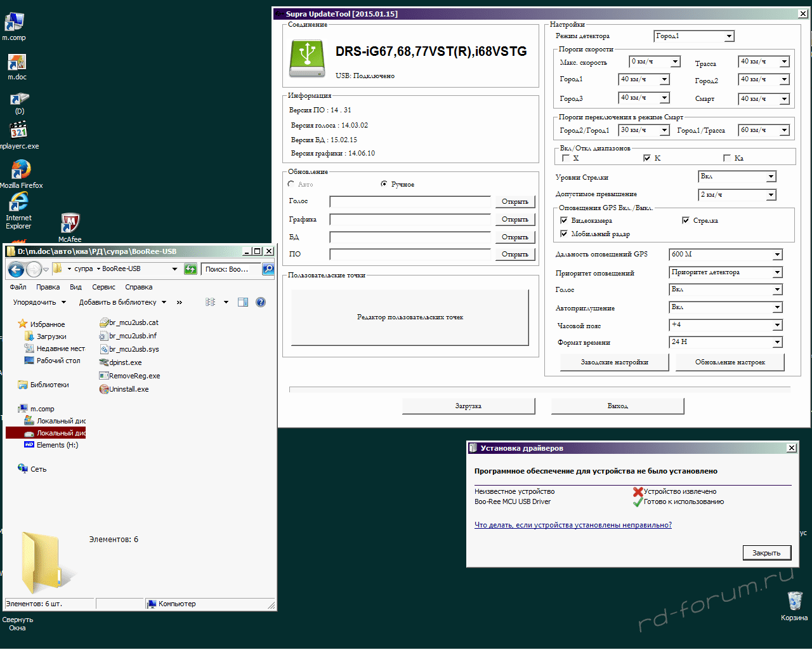Open the m.comp desktop icon
This screenshot has height=650, width=812.
[x=14, y=26]
